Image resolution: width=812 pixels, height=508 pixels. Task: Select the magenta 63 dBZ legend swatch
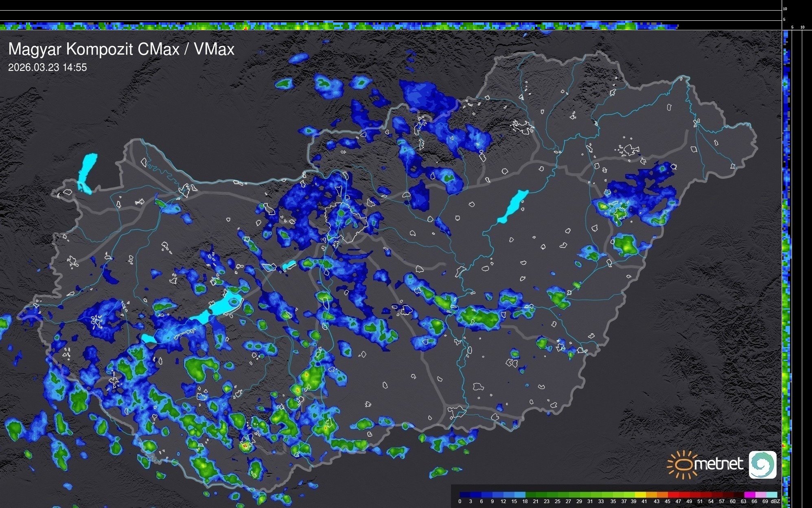tap(750, 495)
